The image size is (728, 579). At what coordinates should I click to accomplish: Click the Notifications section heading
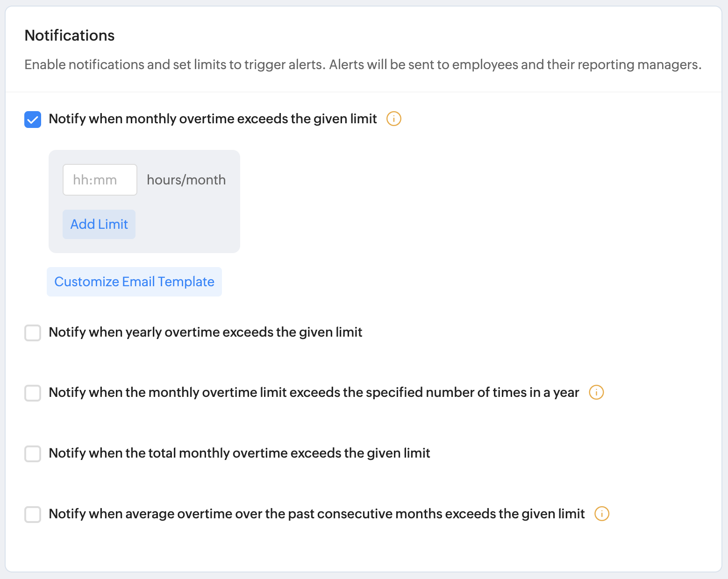pos(70,35)
